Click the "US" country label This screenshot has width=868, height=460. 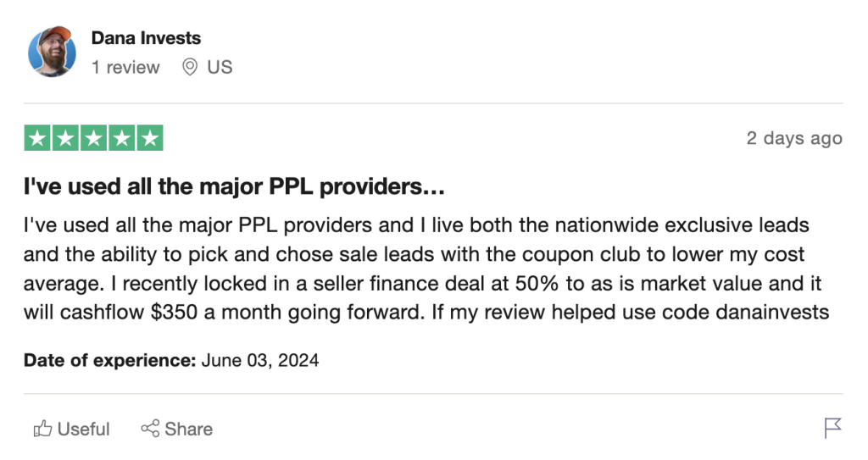click(220, 67)
